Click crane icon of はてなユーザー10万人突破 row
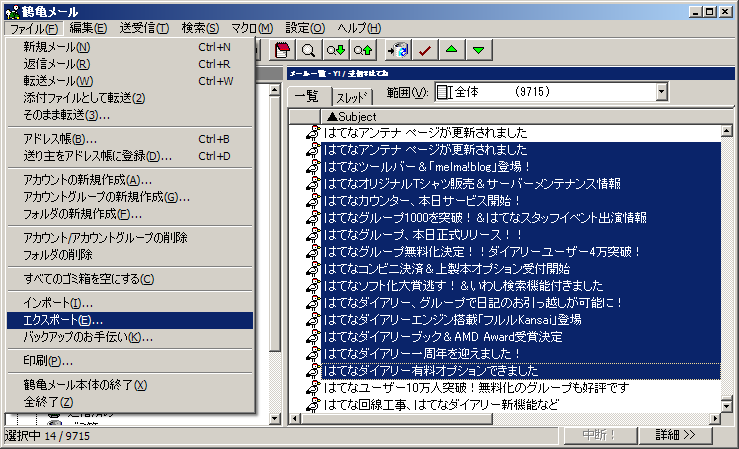This screenshot has width=739, height=449. point(313,387)
